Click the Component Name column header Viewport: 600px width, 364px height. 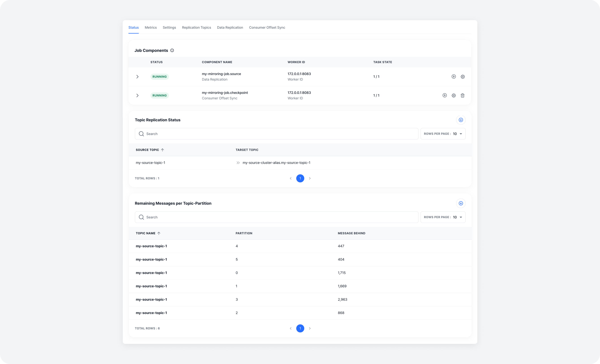click(217, 62)
